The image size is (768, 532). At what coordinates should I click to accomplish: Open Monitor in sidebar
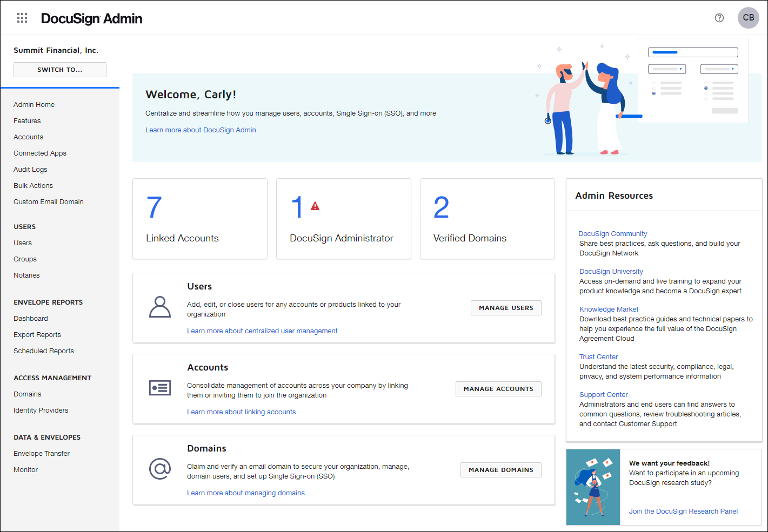[x=25, y=470]
